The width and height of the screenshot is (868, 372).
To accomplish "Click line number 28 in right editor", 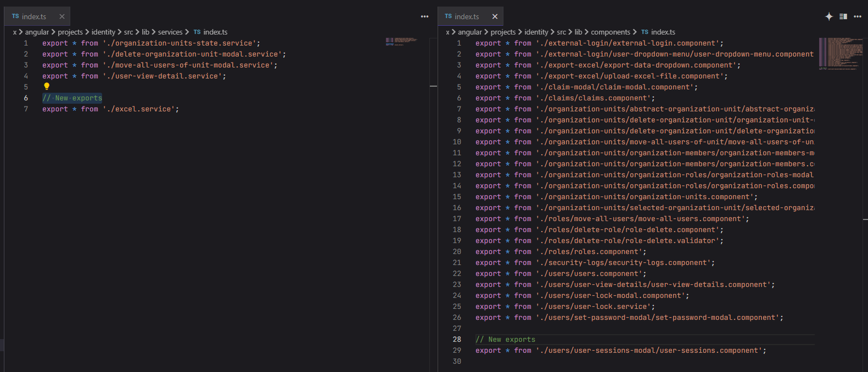I will pos(457,340).
